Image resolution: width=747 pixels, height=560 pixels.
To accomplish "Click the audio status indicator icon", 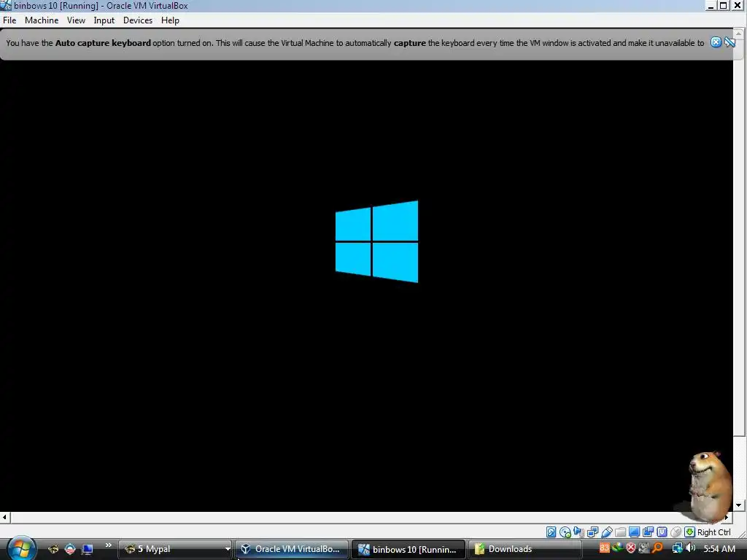I will point(578,532).
